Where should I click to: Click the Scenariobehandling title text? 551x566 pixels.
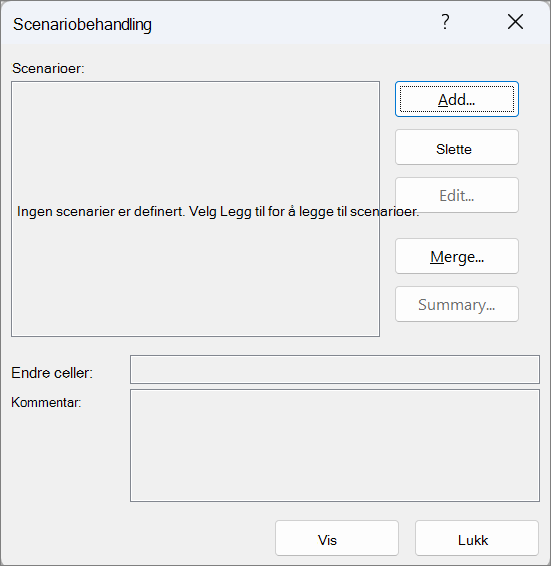[x=82, y=25]
